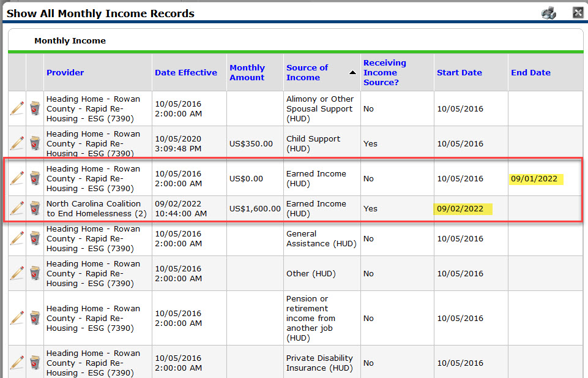Viewport: 588px width, 378px height.
Task: Edit the Pension or retirement income record
Action: (17, 318)
